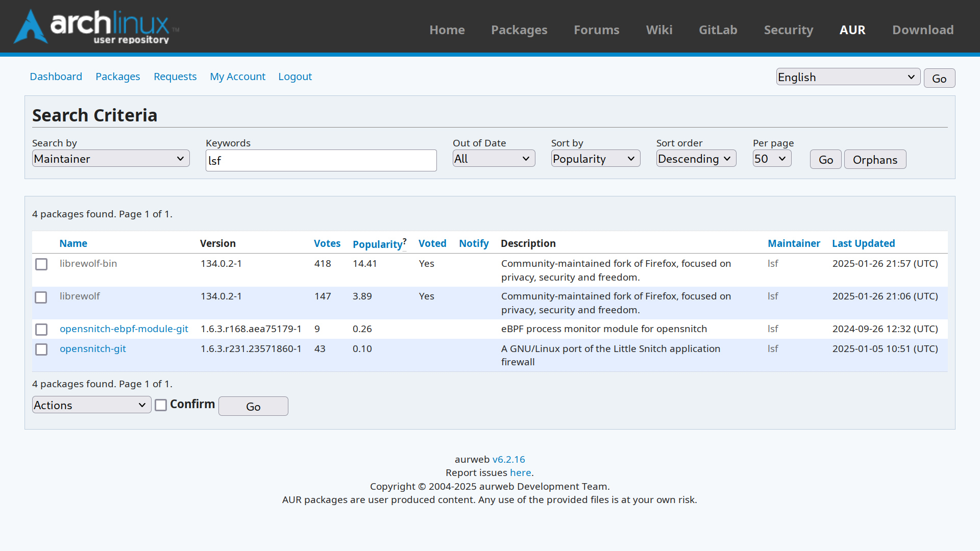Open the aurweb v6.2.16 version link

coord(508,460)
